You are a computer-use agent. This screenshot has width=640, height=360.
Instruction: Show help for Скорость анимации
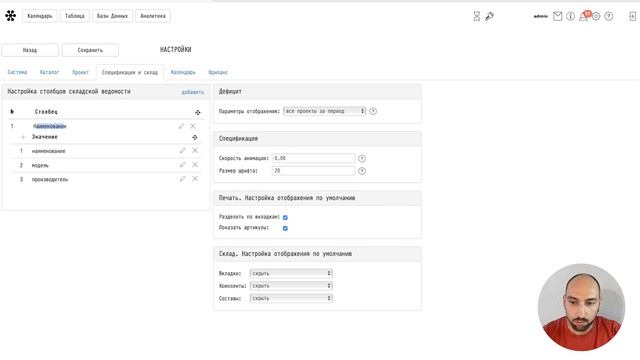(x=362, y=158)
